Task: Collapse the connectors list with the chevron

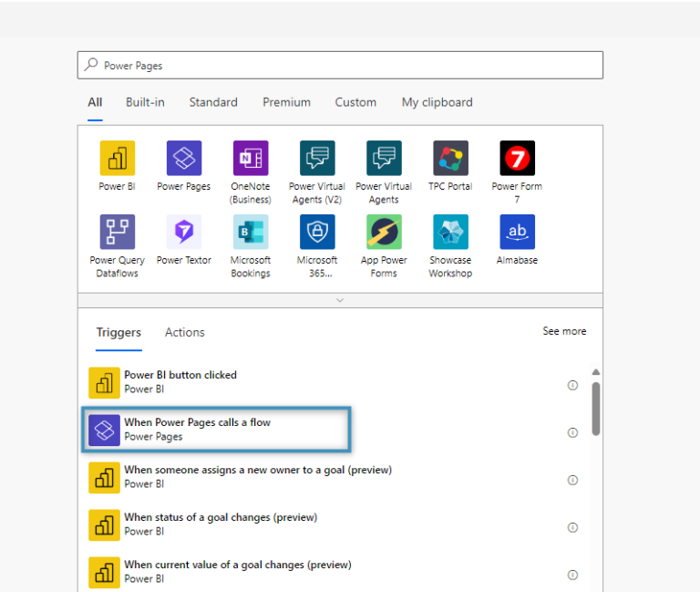Action: (x=340, y=300)
